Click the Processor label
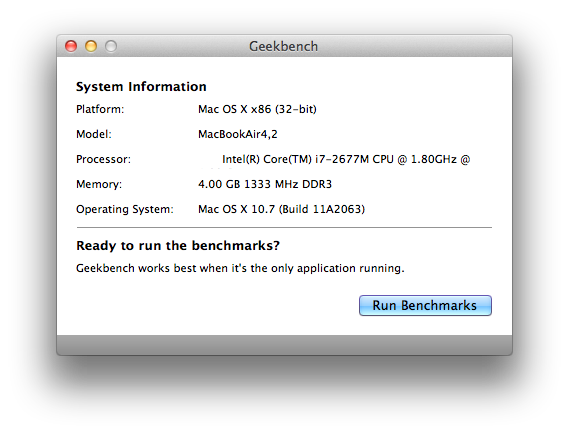Viewport: 569px width, 434px height. click(x=103, y=159)
